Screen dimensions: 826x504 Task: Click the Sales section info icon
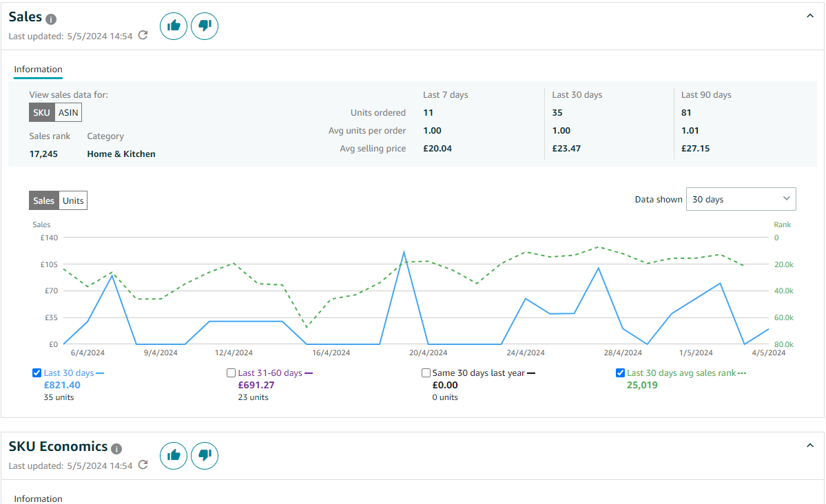50,19
